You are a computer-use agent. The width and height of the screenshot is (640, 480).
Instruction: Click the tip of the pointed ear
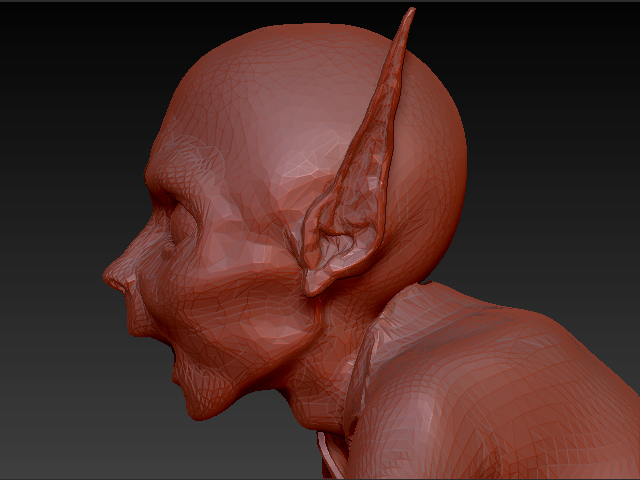pyautogui.click(x=409, y=13)
